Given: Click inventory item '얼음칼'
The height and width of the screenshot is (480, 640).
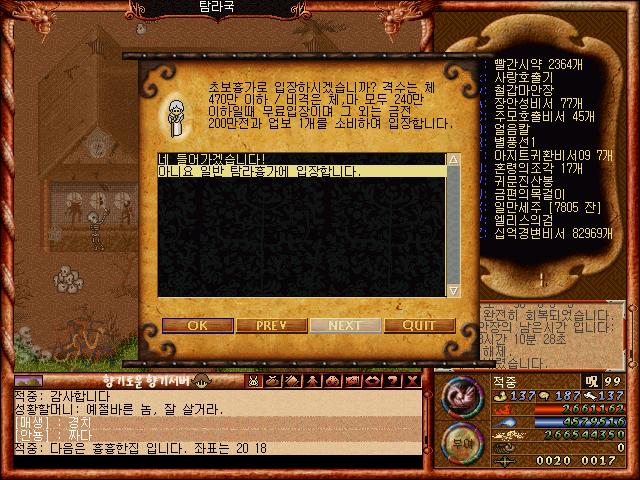Looking at the screenshot, I should [512, 129].
